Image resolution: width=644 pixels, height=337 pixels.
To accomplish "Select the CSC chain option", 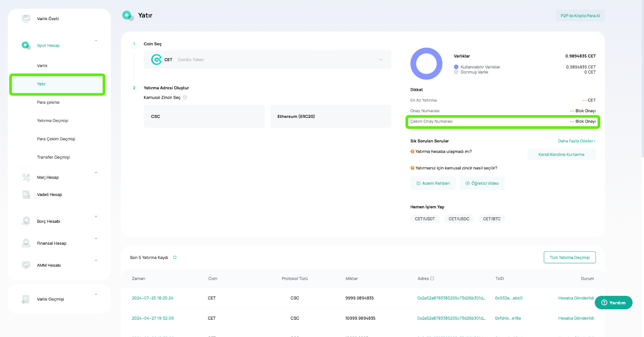I will [x=204, y=116].
